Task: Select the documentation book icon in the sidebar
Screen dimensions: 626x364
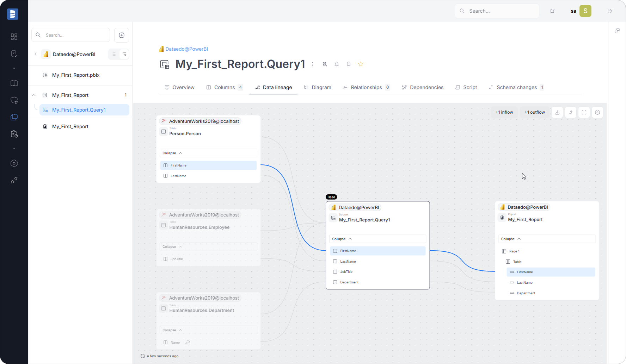Action: pos(14,83)
